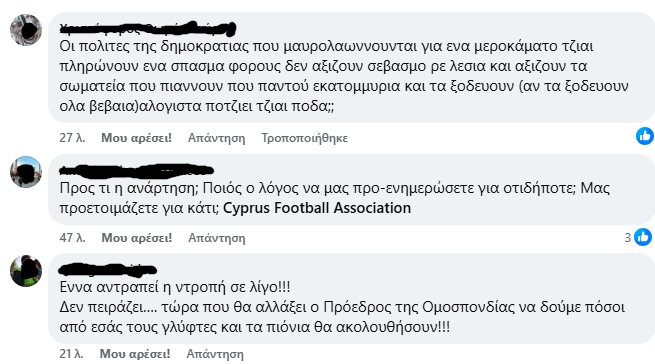Open the Cyprus Football Association tagged link
The image size is (655, 364).
click(x=317, y=208)
